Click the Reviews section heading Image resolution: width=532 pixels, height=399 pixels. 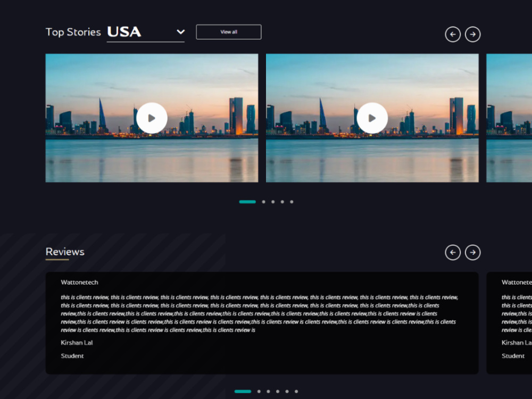pos(65,252)
